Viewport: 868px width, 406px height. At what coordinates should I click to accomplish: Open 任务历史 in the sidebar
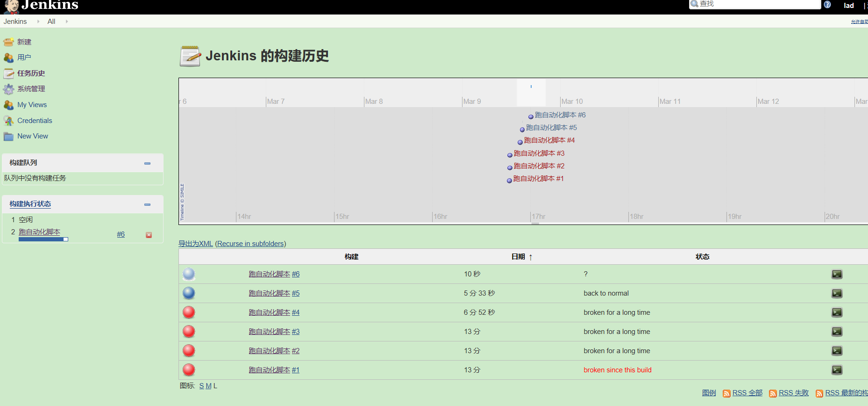[31, 73]
